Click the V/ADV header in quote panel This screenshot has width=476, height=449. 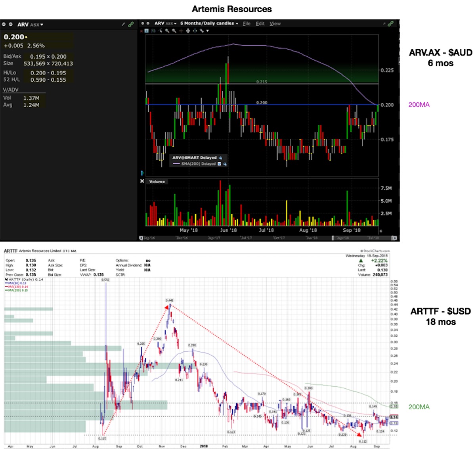coord(11,90)
